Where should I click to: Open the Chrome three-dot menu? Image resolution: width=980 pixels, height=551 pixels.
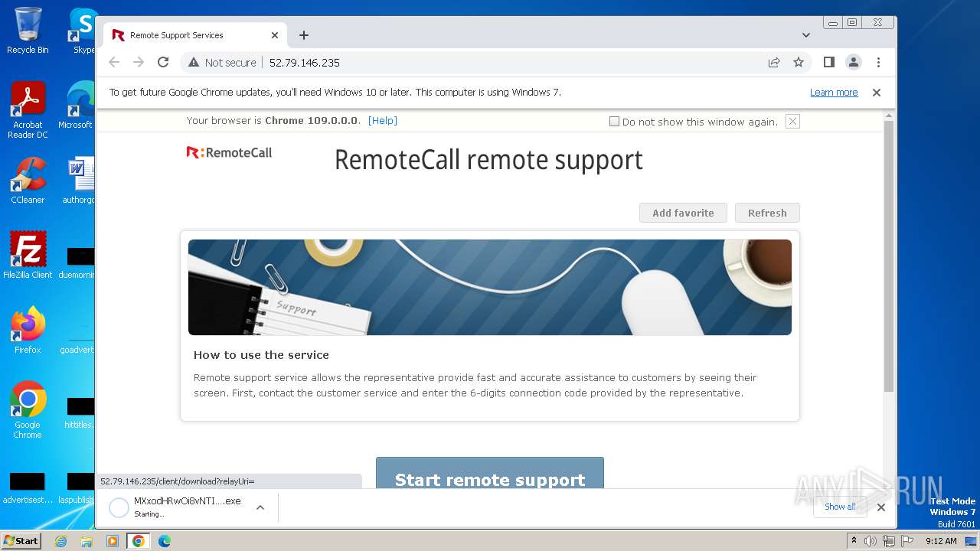[x=878, y=63]
